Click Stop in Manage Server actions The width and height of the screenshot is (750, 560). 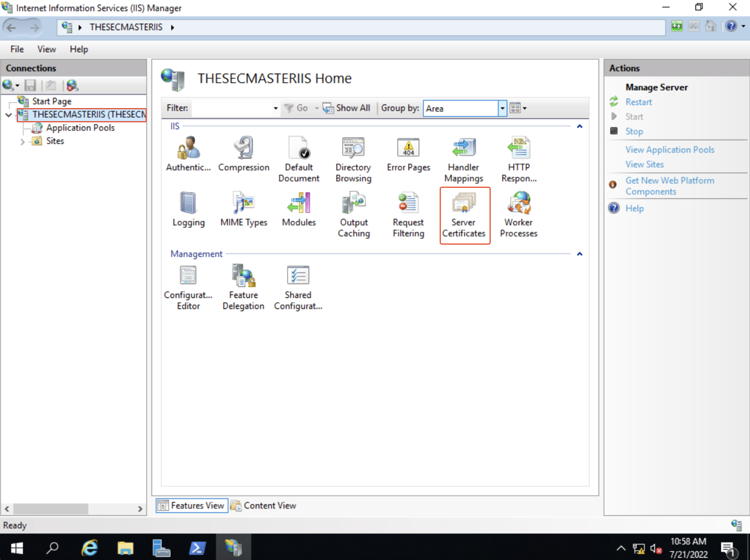pos(634,131)
